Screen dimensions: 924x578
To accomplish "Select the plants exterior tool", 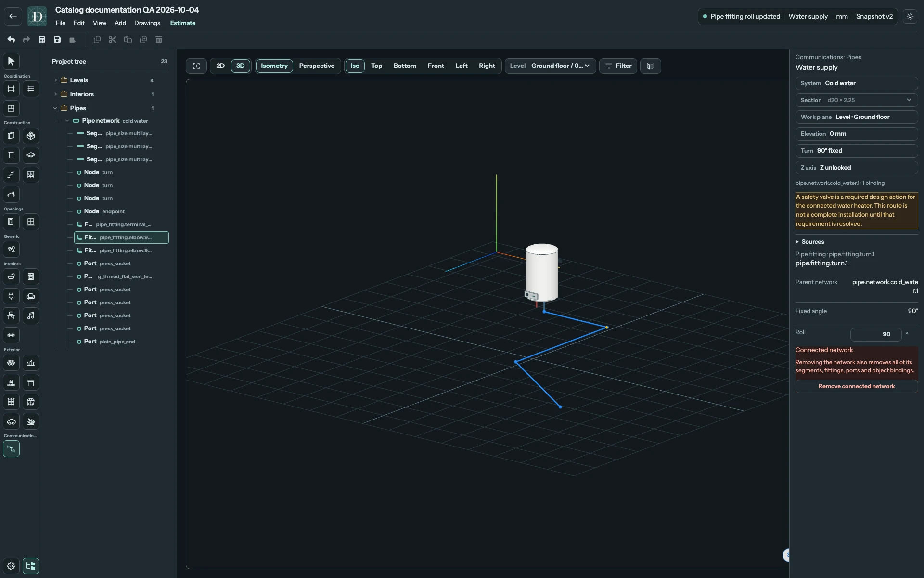I will tap(31, 421).
